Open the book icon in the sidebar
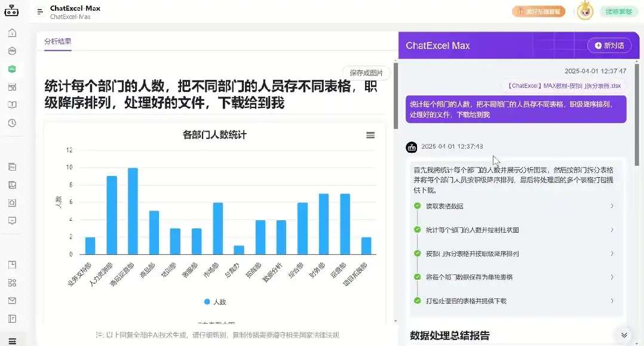The width and height of the screenshot is (644, 346). pyautogui.click(x=13, y=105)
